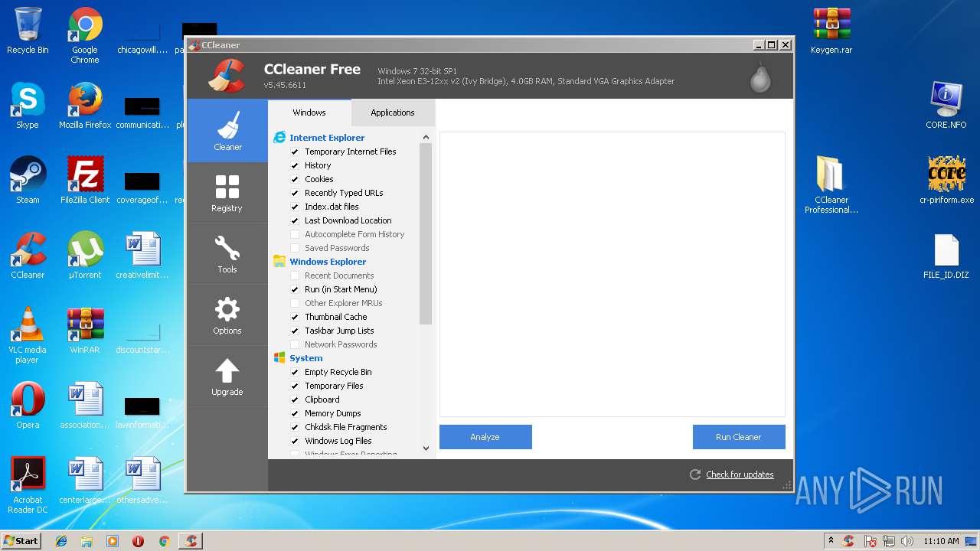Click the Analyze button
This screenshot has height=551, width=980.
(485, 437)
